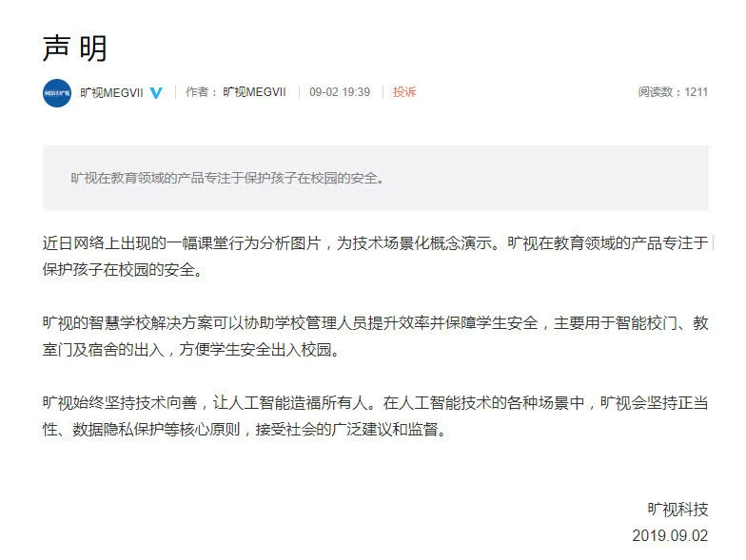
Task: Click the date 2019.09.02 at bottom
Action: tap(670, 536)
